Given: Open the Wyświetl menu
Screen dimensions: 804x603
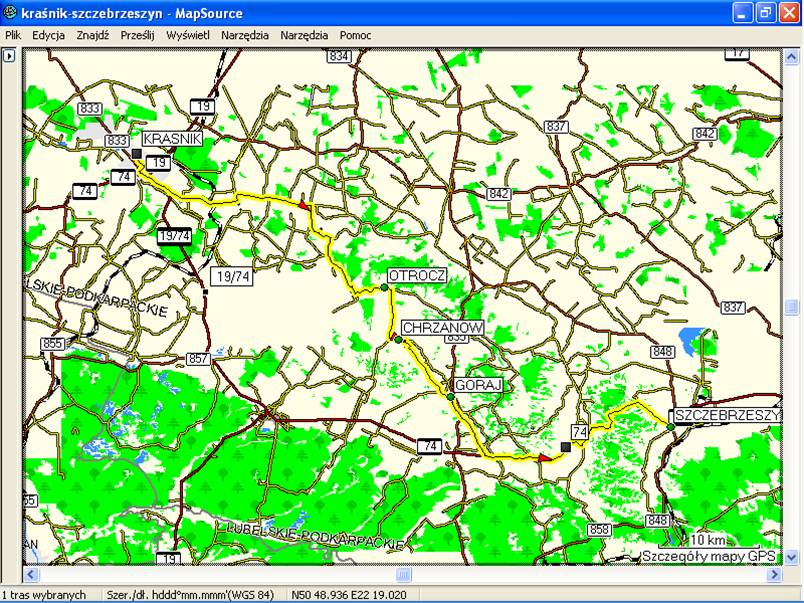Looking at the screenshot, I should (x=188, y=35).
